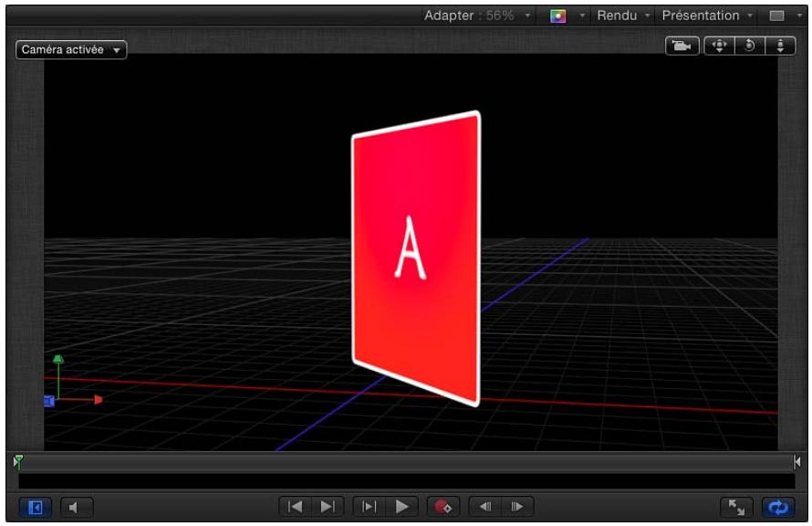
Task: Play from start button
Action: (369, 507)
